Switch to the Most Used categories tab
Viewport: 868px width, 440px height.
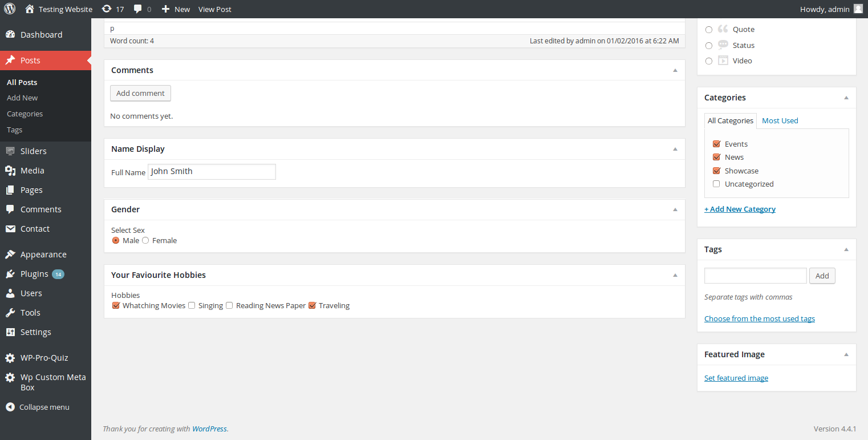click(x=780, y=120)
